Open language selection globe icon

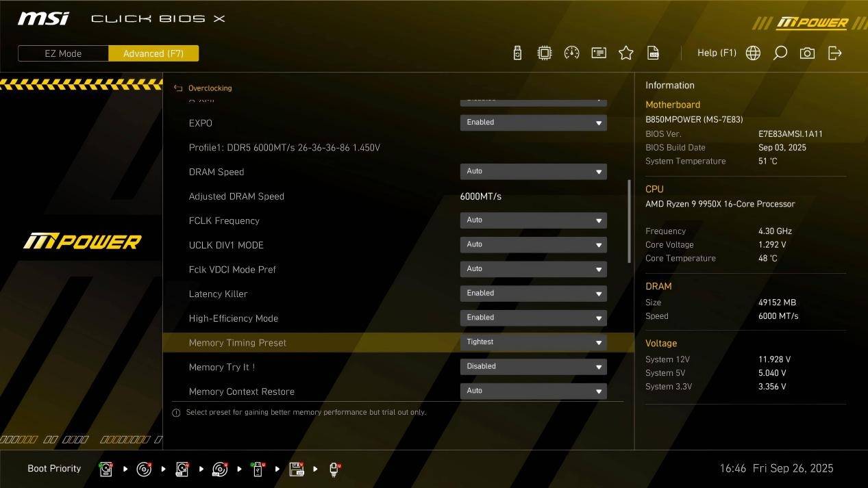753,53
